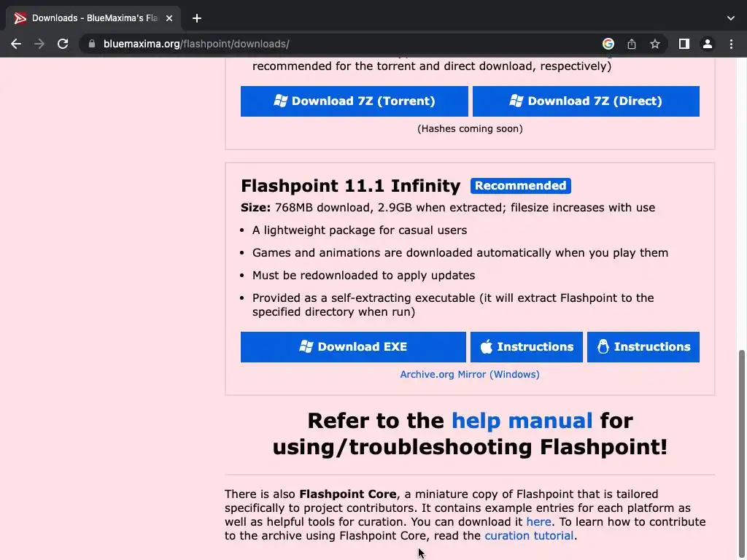This screenshot has width=747, height=560.
Task: Click 'Must be redownloaded to apply updates'
Action: (363, 276)
